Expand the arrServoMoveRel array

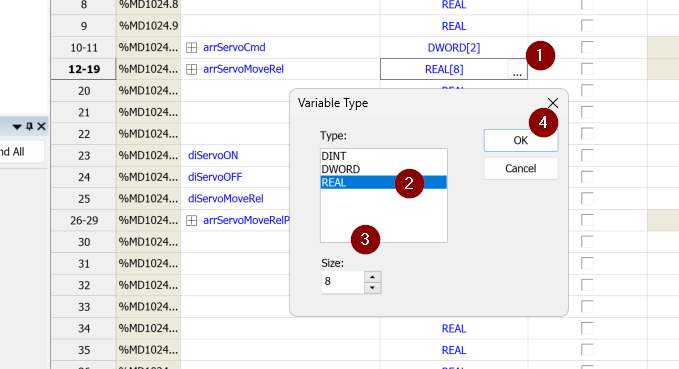click(191, 69)
